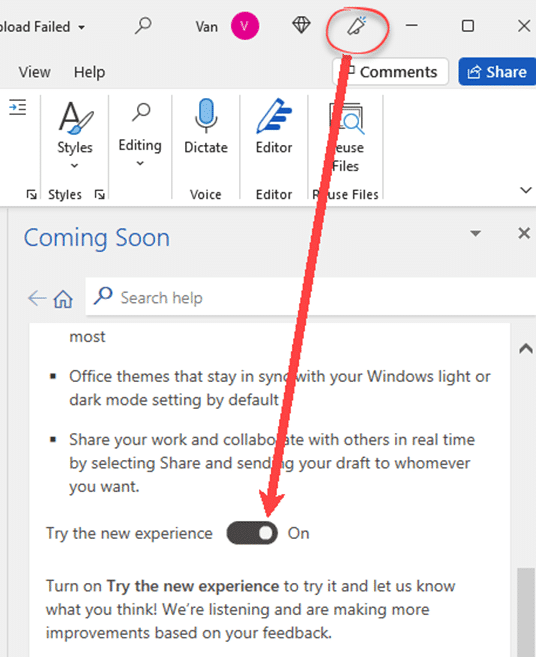Click the 'On' toggle state text
Screen dimensions: 536x657
[298, 533]
